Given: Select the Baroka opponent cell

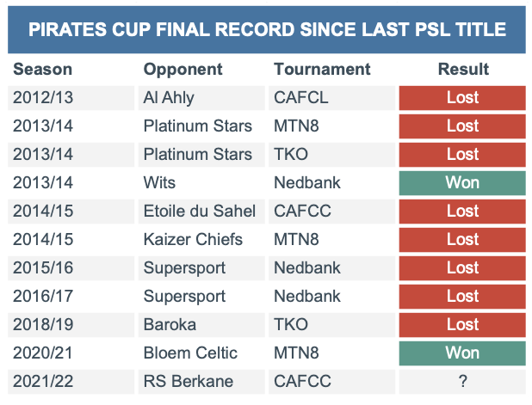Looking at the screenshot, I should (x=201, y=325).
